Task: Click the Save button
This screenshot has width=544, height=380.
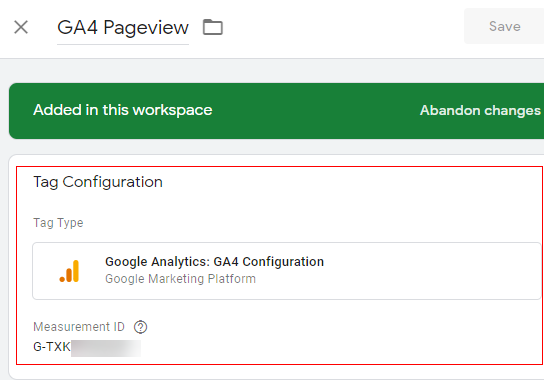Action: click(504, 26)
